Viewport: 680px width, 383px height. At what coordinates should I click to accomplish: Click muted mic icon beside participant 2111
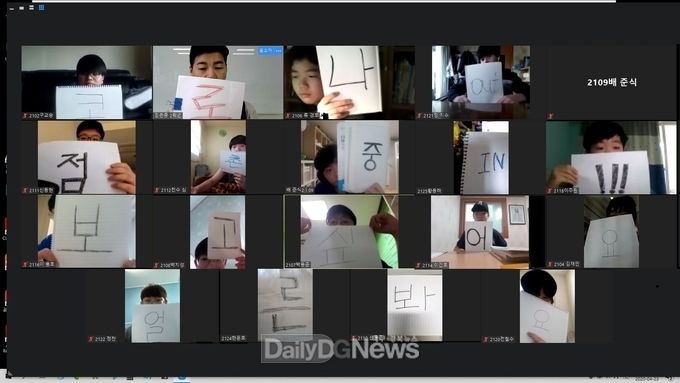pos(25,190)
